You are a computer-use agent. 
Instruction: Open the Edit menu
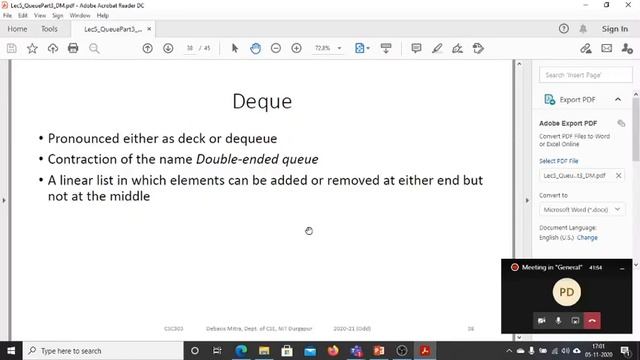click(x=22, y=16)
